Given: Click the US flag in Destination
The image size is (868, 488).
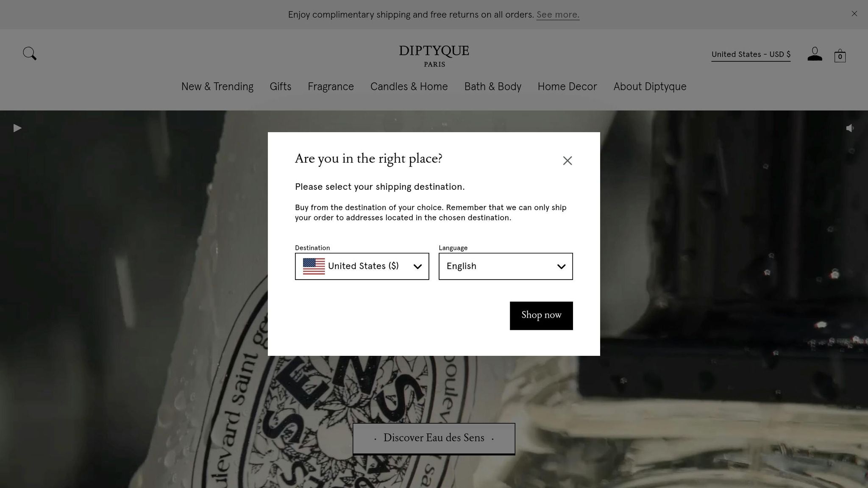Looking at the screenshot, I should tap(314, 266).
